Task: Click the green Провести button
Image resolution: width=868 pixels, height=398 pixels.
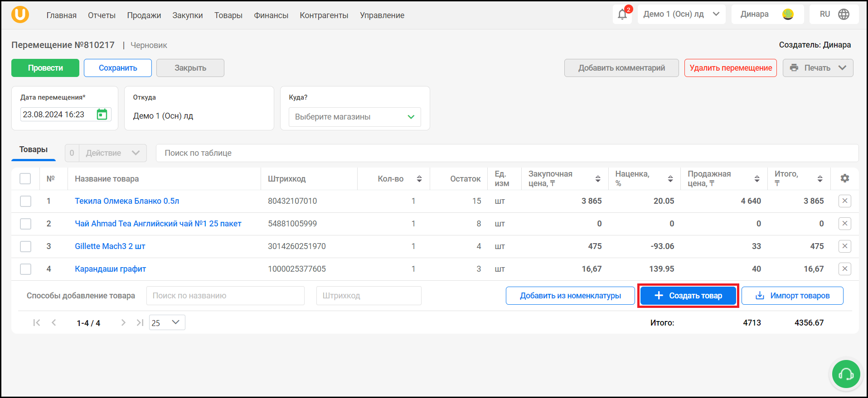Action: 45,68
